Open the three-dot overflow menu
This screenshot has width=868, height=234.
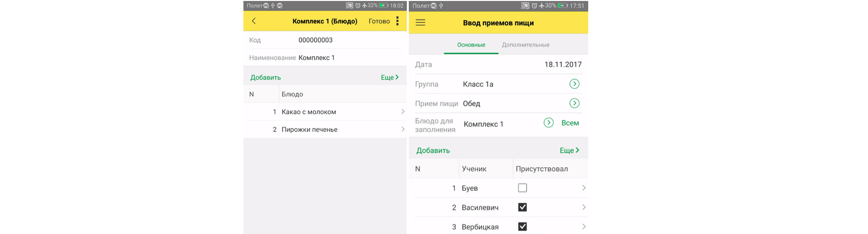pyautogui.click(x=397, y=21)
